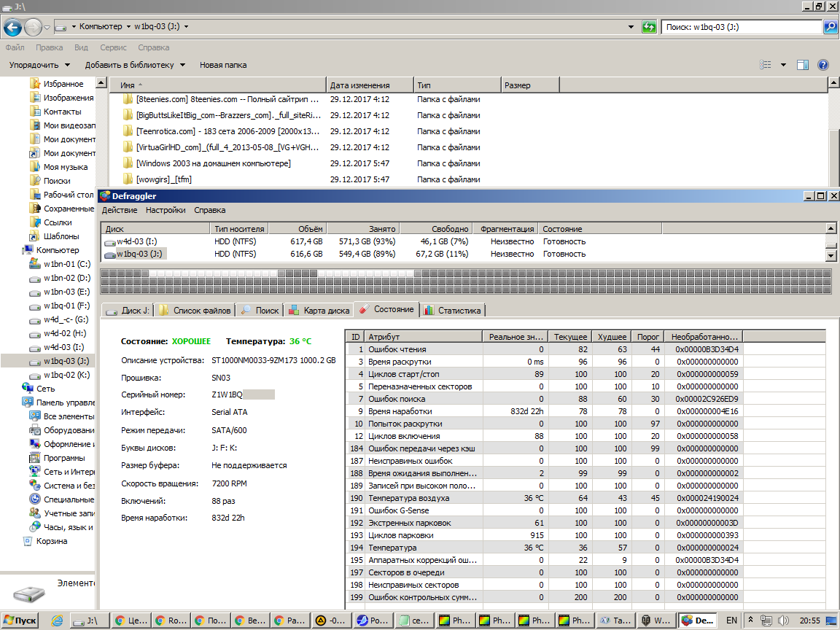
Task: Open Internet Explorer from the taskbar
Action: tap(57, 621)
